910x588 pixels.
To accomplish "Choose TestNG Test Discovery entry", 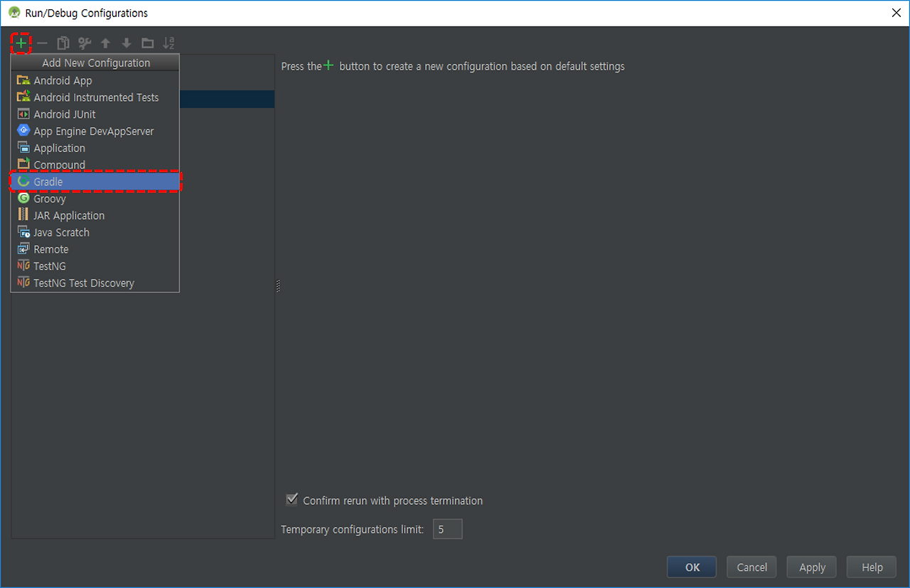I will click(95, 283).
